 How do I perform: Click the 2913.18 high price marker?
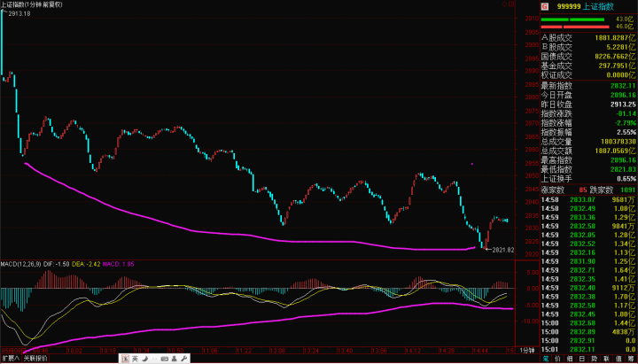point(19,14)
